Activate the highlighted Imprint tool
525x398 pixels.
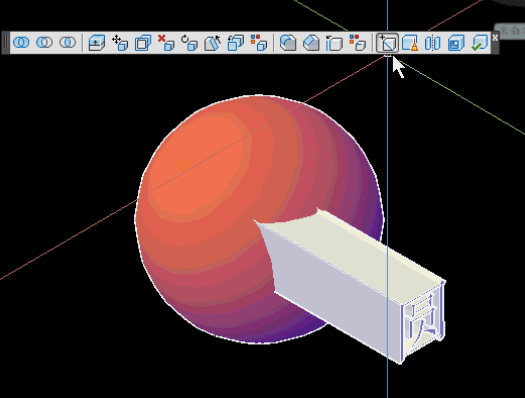click(387, 43)
